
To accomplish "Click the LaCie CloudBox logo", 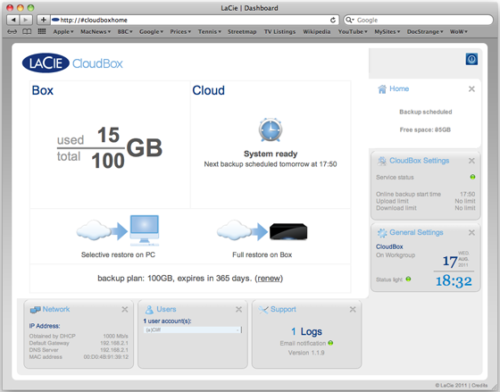I will 73,63.
